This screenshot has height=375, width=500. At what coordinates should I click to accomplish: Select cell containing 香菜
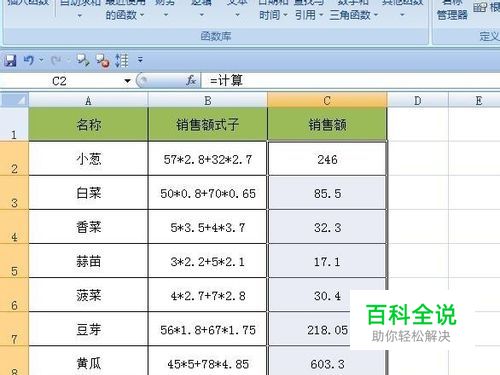[88, 227]
